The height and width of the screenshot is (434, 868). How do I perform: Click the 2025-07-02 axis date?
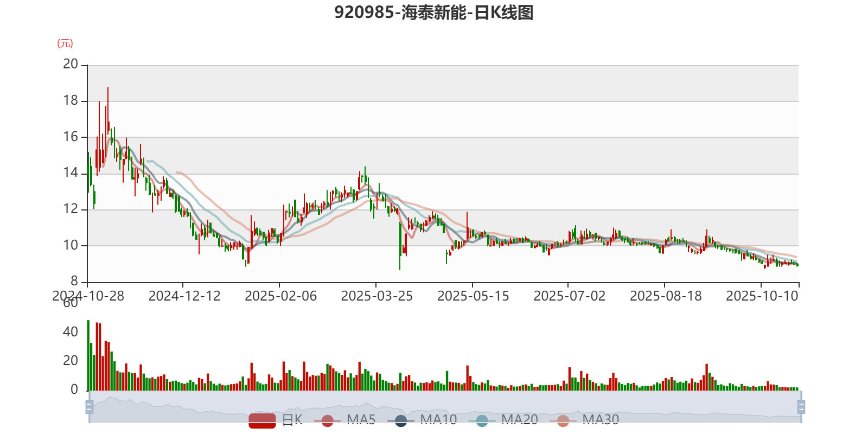[569, 296]
